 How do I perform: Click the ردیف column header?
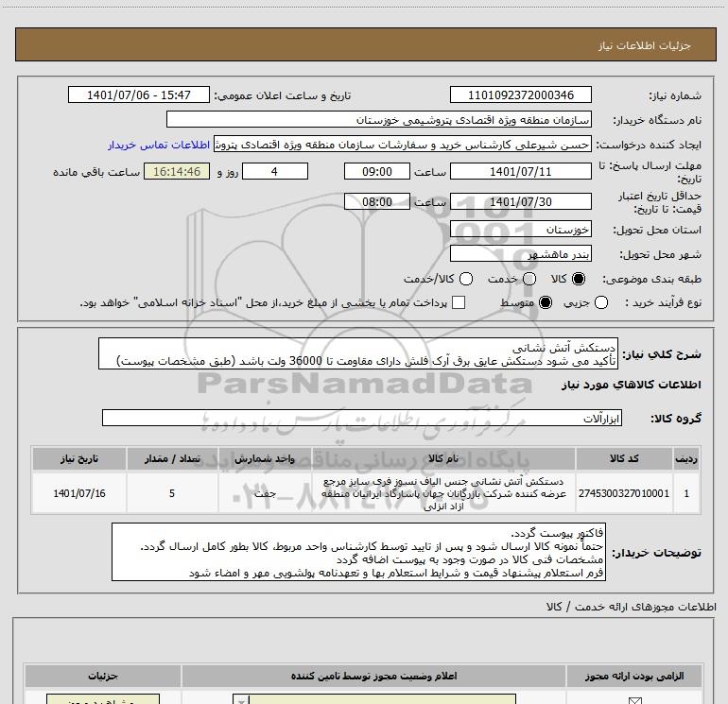[x=686, y=459]
